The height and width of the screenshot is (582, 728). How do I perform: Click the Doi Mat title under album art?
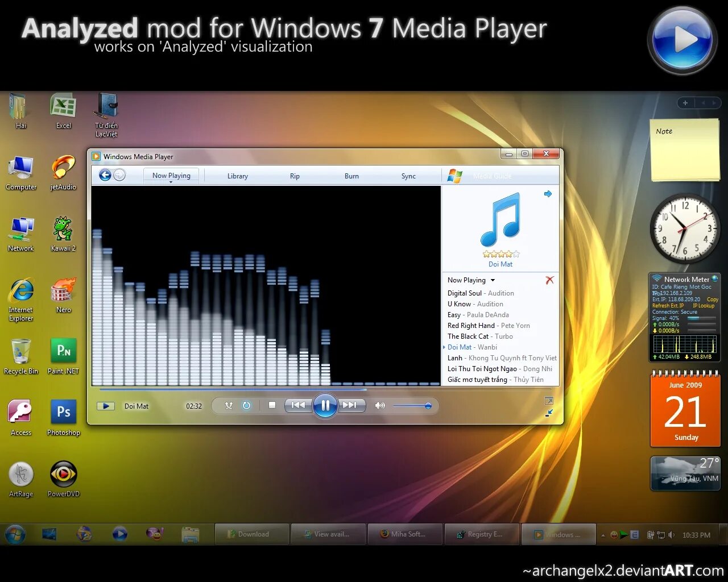click(500, 264)
